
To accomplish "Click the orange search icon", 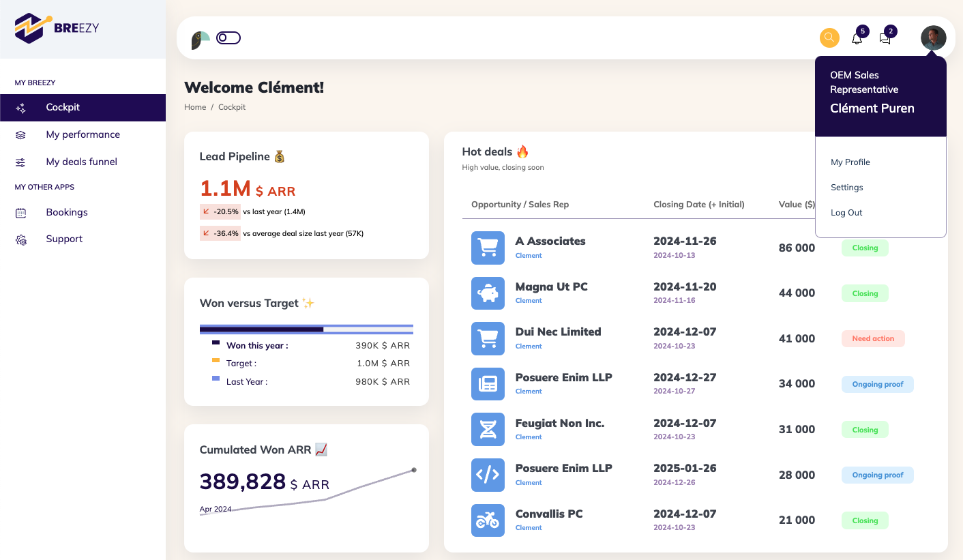I will click(x=829, y=38).
